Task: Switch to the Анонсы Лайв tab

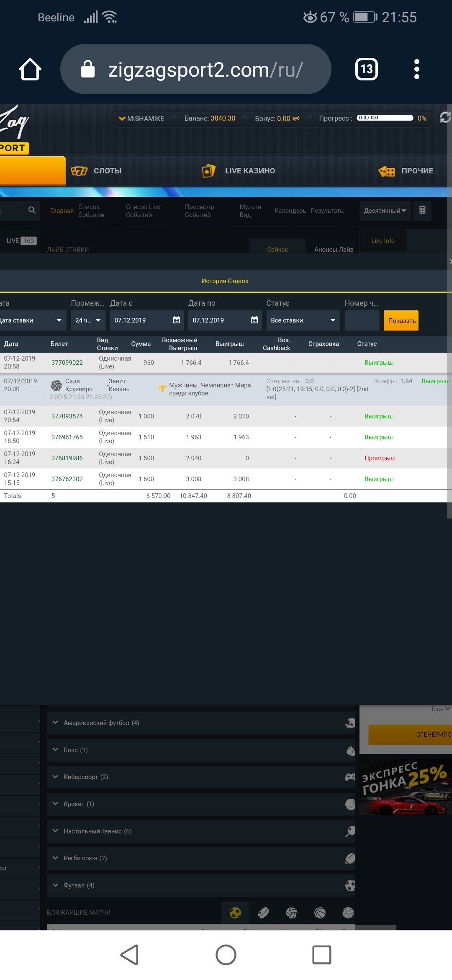Action: 334,249
